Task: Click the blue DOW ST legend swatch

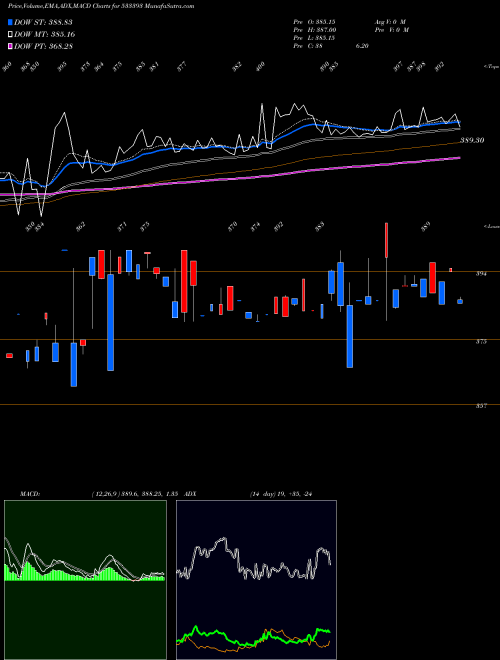Action: point(10,22)
